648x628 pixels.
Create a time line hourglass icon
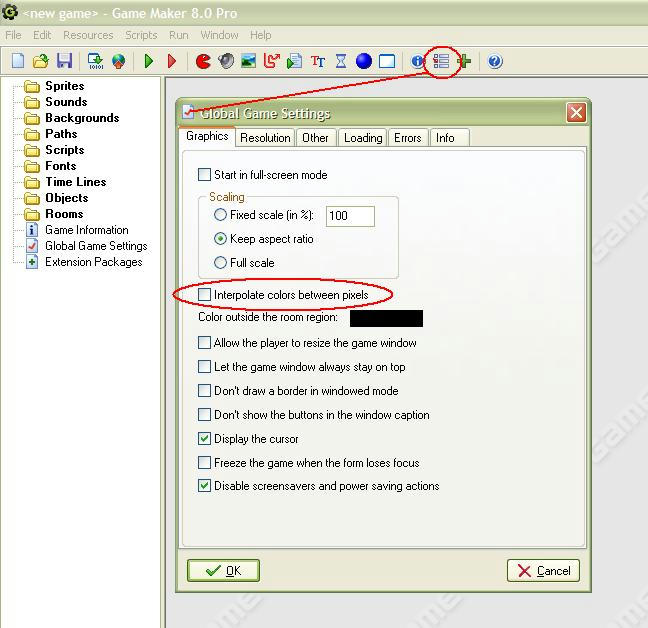pyautogui.click(x=341, y=61)
